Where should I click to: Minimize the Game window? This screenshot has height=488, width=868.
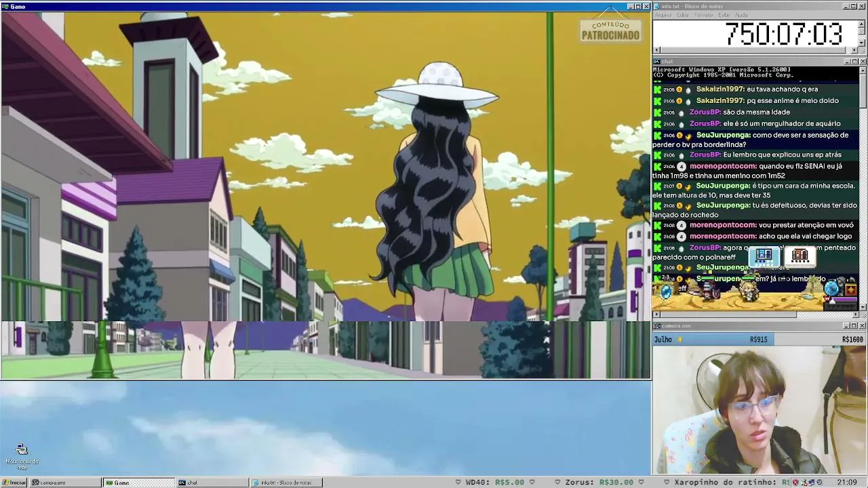(630, 7)
